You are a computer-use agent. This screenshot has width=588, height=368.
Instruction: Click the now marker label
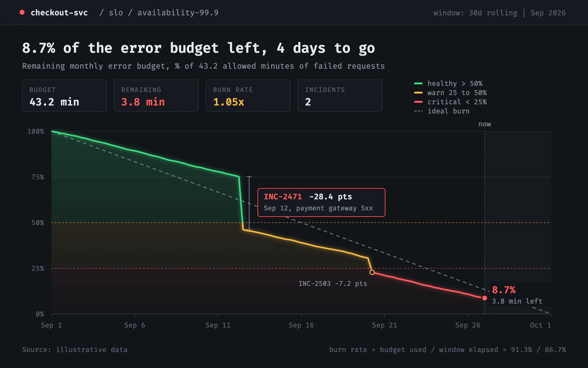[x=484, y=124]
